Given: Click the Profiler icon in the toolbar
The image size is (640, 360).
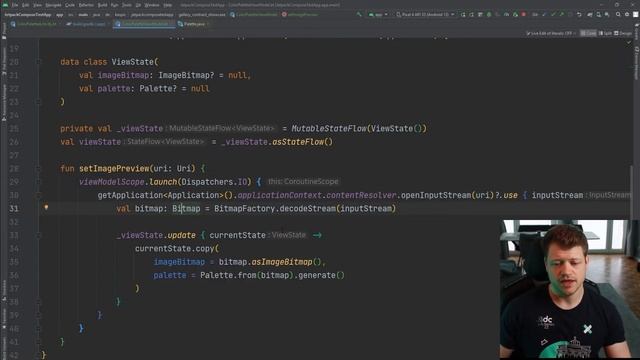Looking at the screenshot, I should (x=506, y=14).
